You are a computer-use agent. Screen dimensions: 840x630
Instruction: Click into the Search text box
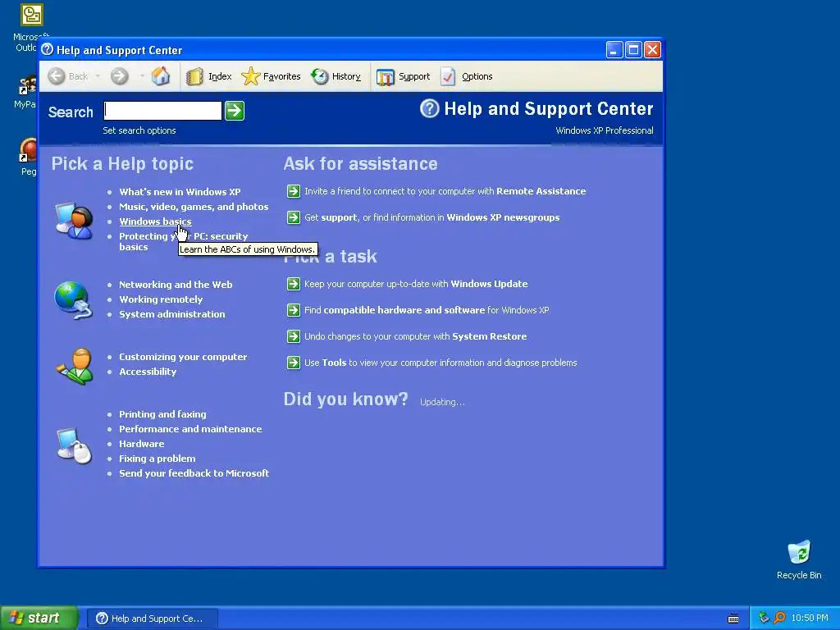coord(163,111)
